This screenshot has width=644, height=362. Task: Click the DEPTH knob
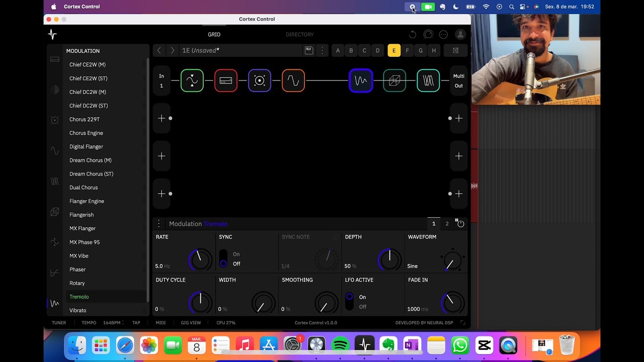[x=389, y=259]
